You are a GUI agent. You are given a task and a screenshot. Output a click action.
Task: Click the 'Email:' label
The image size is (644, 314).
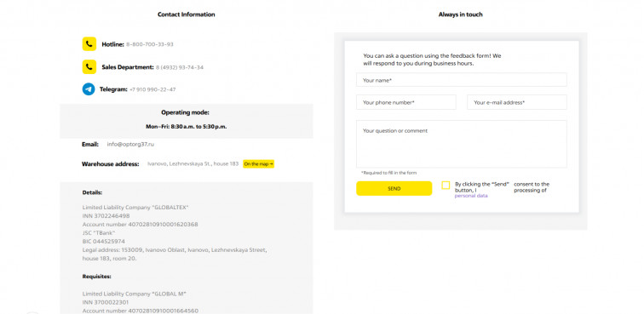click(90, 145)
